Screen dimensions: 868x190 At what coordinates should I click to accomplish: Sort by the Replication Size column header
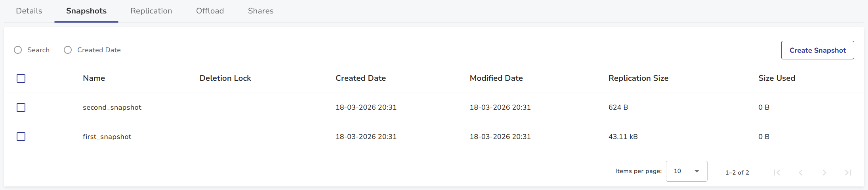(638, 78)
